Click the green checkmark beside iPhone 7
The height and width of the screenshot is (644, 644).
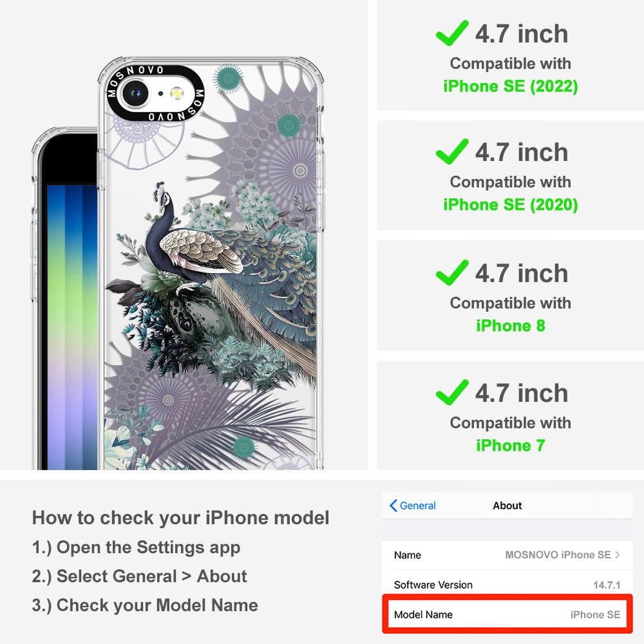(452, 392)
